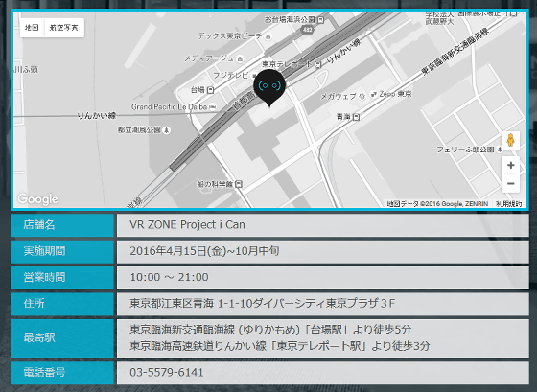Select the デックス東京ビーチ shop marker

[268, 36]
